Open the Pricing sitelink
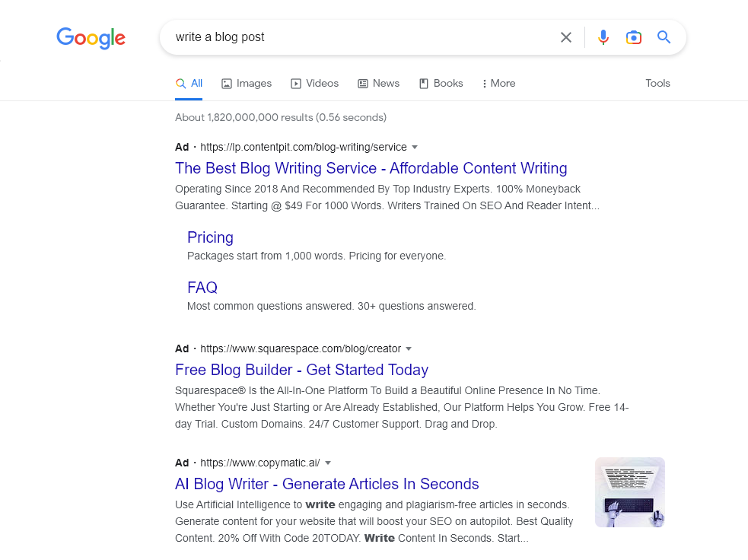 click(210, 237)
